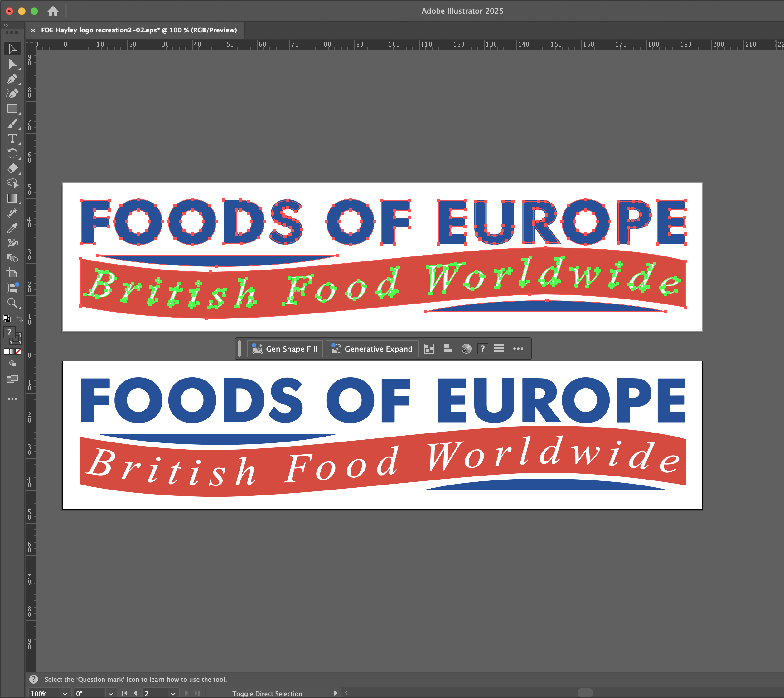Choose the Type tool

click(12, 138)
